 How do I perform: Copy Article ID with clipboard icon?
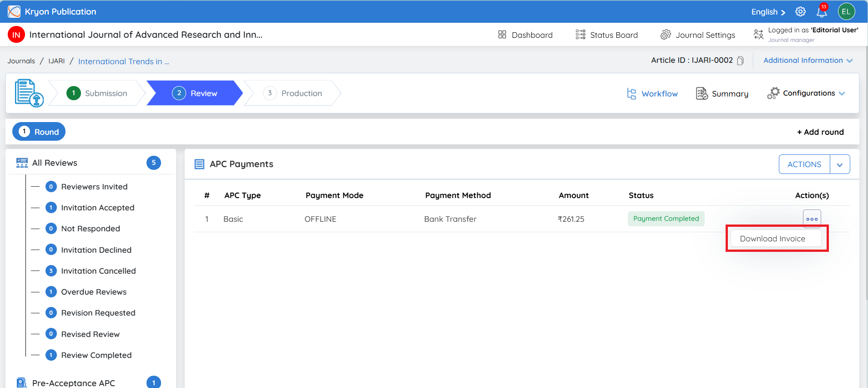pos(740,61)
